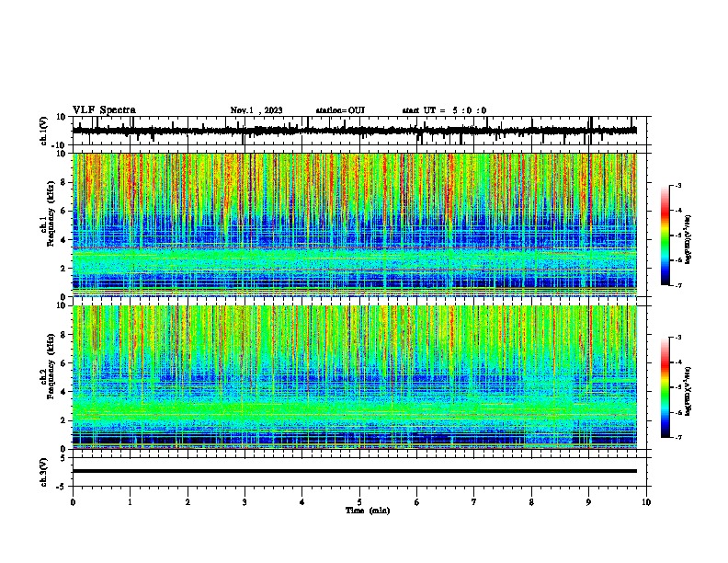Click the "ch.3(V)" axis label

click(x=43, y=472)
